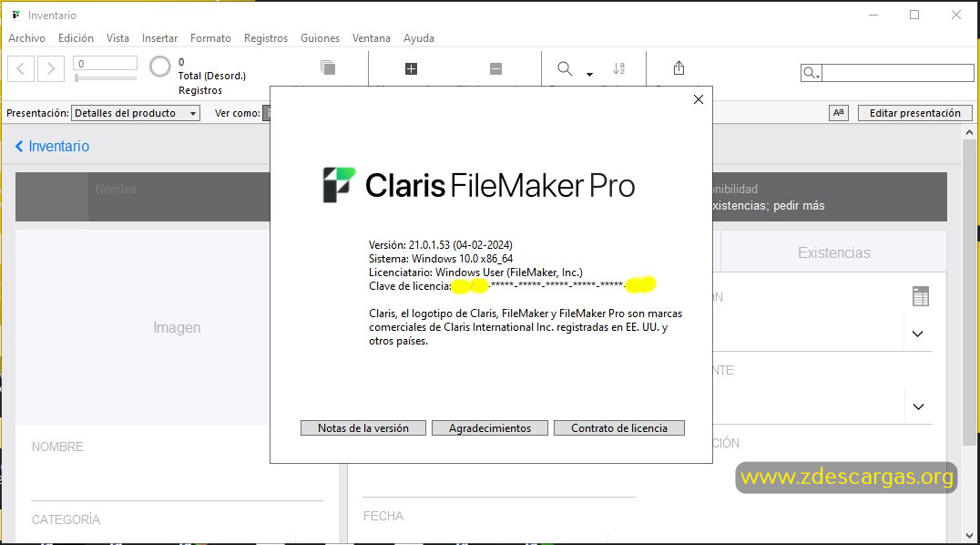
Task: Click 'Licenciatario: Windows User' line
Action: 475,272
